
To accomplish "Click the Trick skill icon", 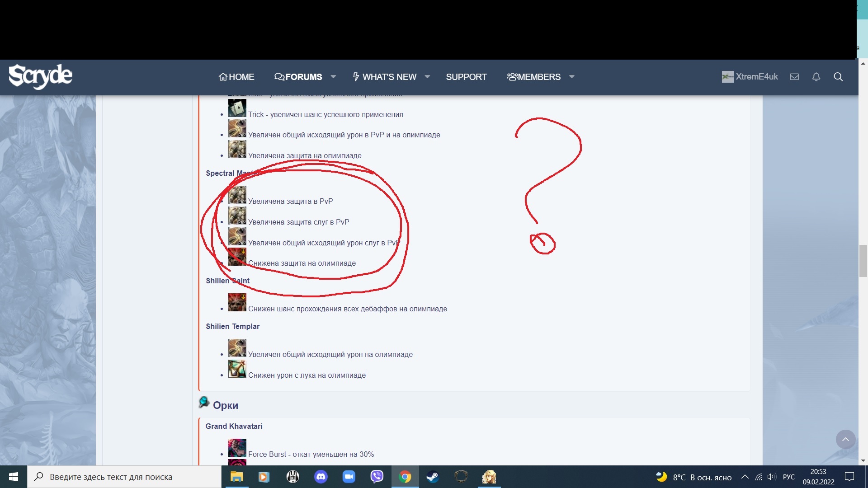I will click(237, 108).
